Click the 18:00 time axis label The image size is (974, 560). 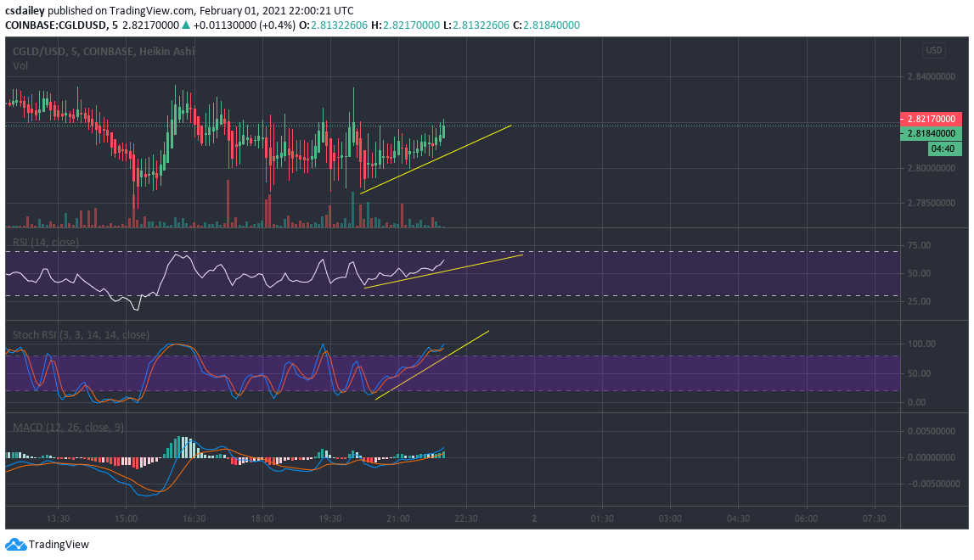tap(262, 518)
